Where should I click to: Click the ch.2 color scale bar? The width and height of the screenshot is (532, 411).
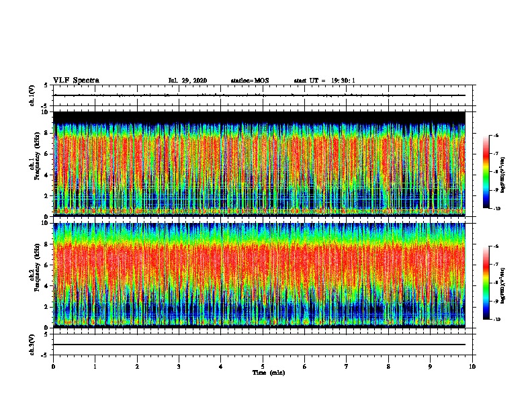[486, 283]
